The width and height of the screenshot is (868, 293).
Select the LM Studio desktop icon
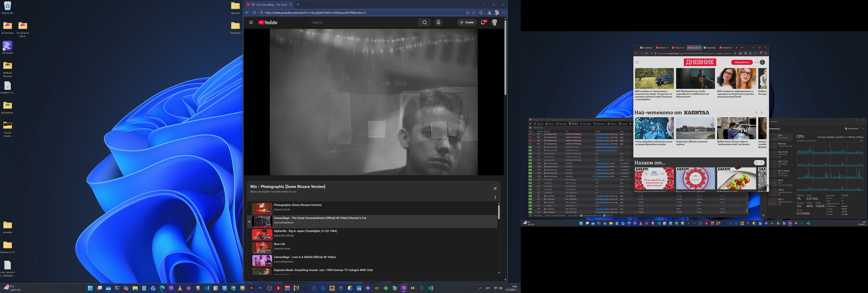click(x=7, y=47)
